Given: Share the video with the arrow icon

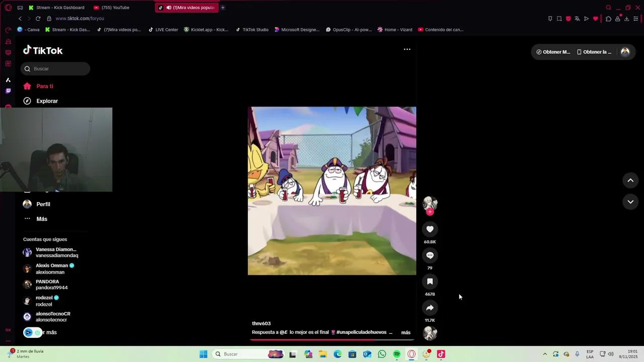Looking at the screenshot, I should (x=430, y=308).
